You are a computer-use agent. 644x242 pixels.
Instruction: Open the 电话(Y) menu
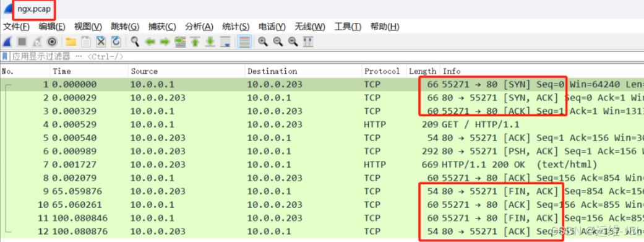coord(272,27)
